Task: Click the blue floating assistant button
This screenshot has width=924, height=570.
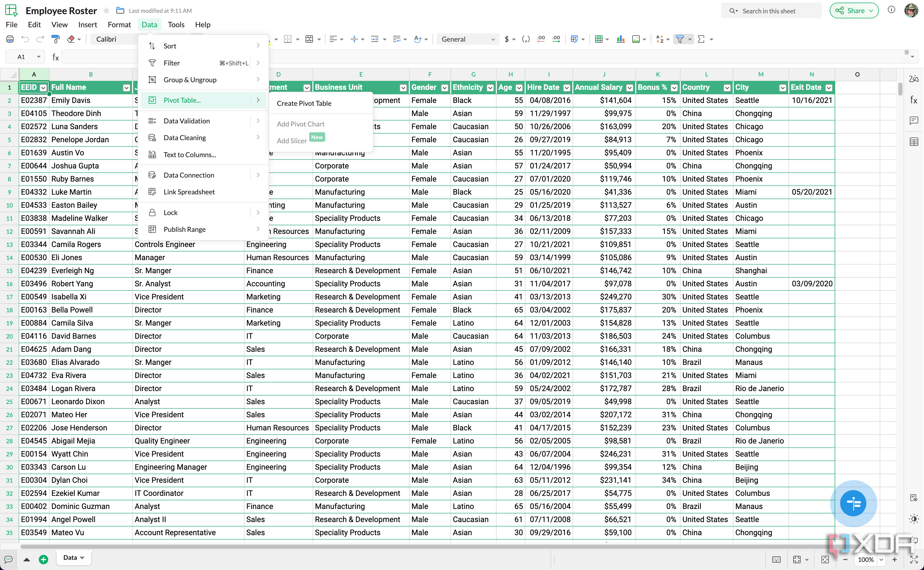Action: (x=854, y=503)
